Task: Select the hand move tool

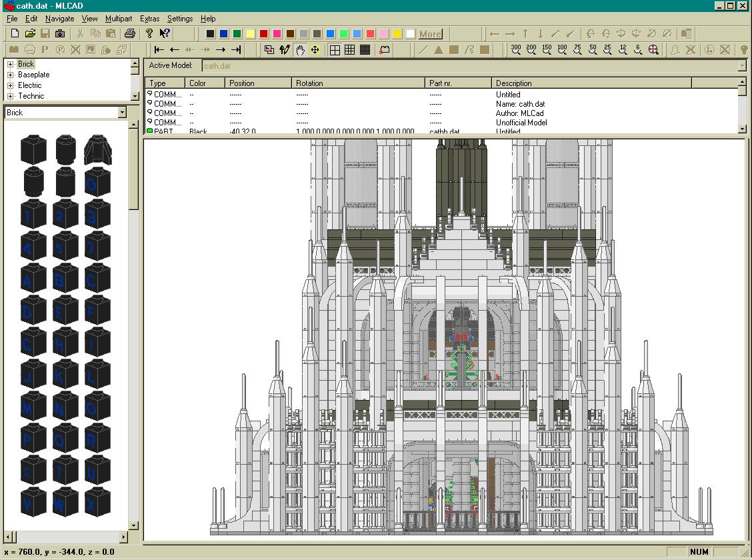Action: point(300,50)
